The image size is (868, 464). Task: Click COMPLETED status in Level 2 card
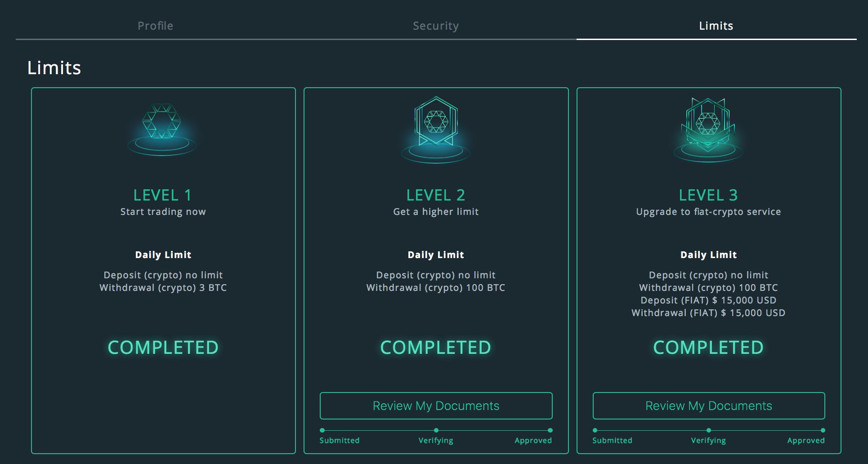[x=436, y=348]
